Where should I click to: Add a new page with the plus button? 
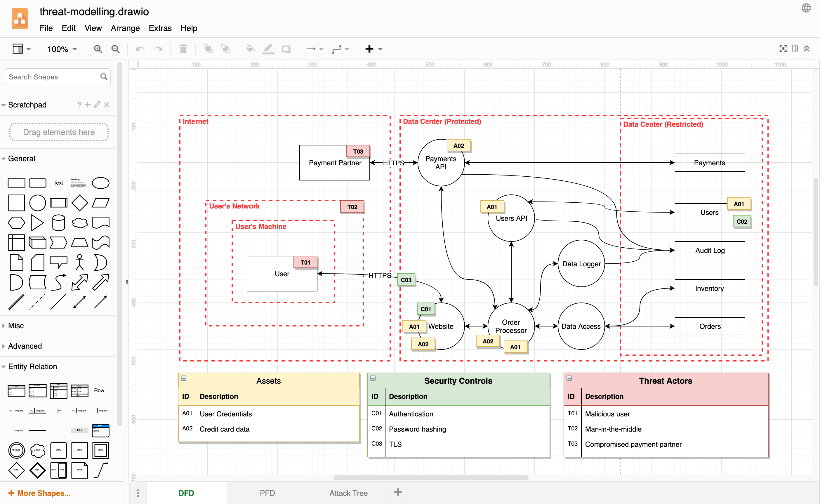[x=398, y=492]
